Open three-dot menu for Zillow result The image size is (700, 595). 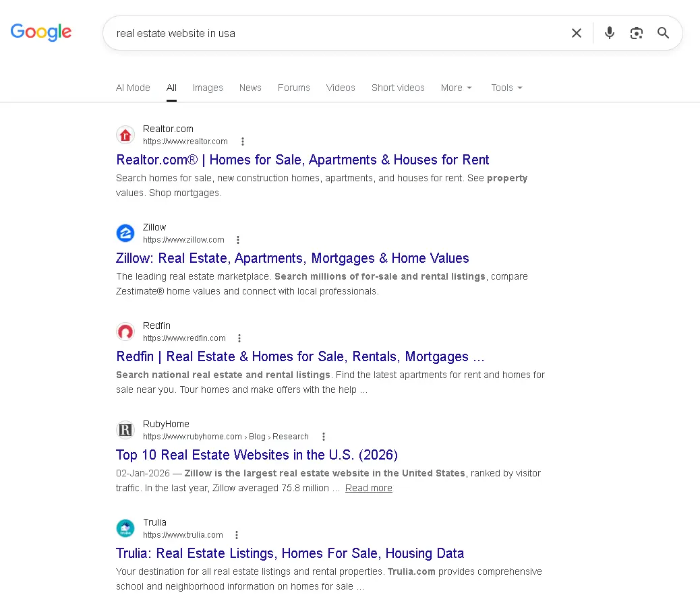238,240
